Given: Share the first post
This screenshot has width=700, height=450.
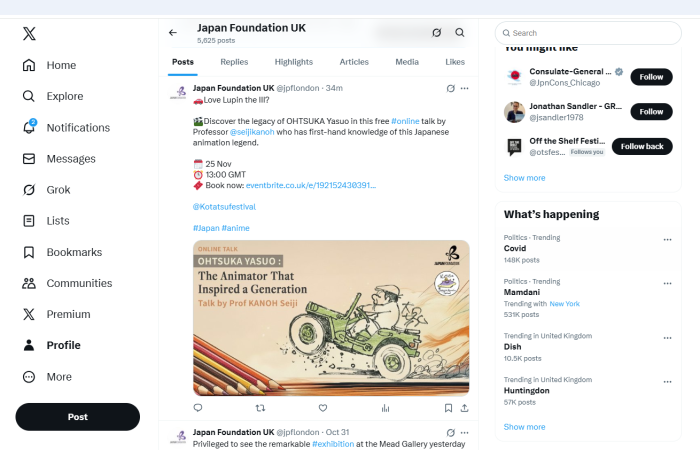Looking at the screenshot, I should (465, 408).
